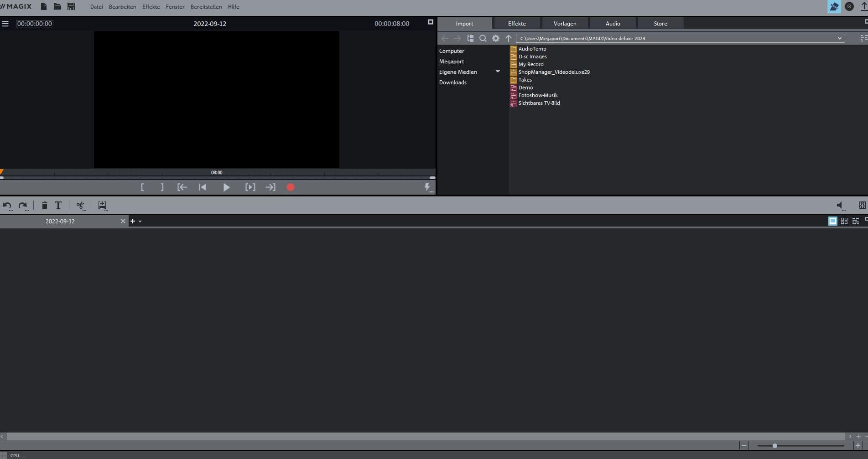This screenshot has width=868, height=459.
Task: Open the Effekte menu
Action: tap(151, 7)
